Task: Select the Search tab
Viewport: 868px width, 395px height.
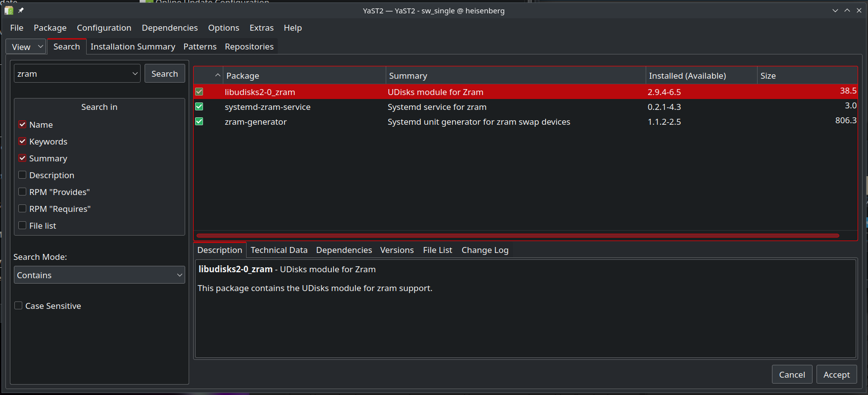Action: click(x=67, y=47)
